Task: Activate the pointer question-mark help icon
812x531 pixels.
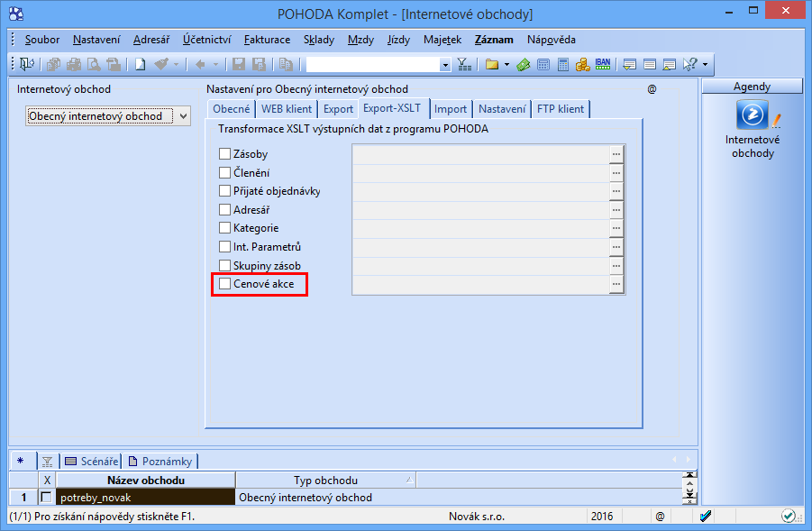Action: 690,64
